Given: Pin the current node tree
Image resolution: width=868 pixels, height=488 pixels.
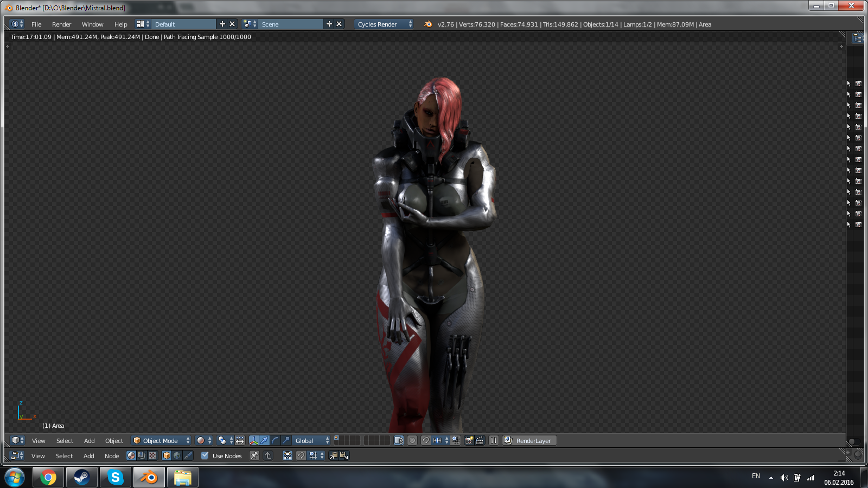Looking at the screenshot, I should [254, 455].
